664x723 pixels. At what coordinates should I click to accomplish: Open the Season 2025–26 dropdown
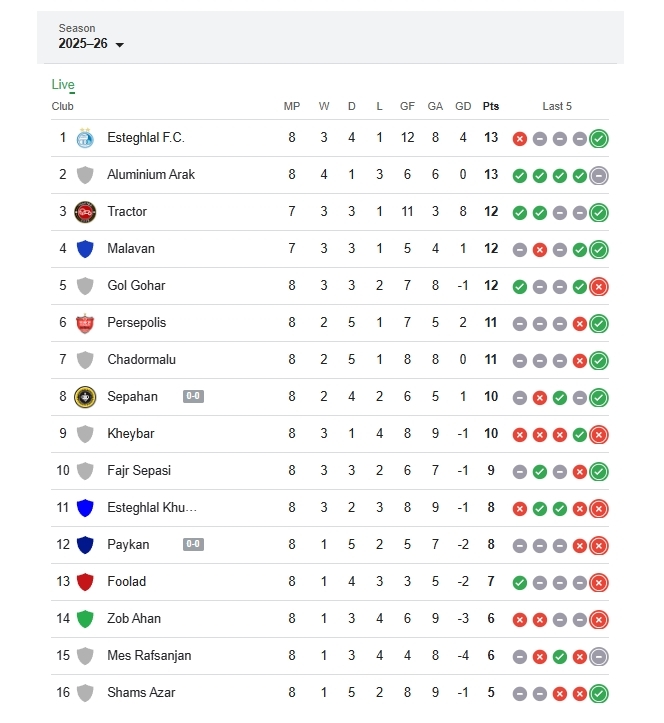[x=91, y=44]
